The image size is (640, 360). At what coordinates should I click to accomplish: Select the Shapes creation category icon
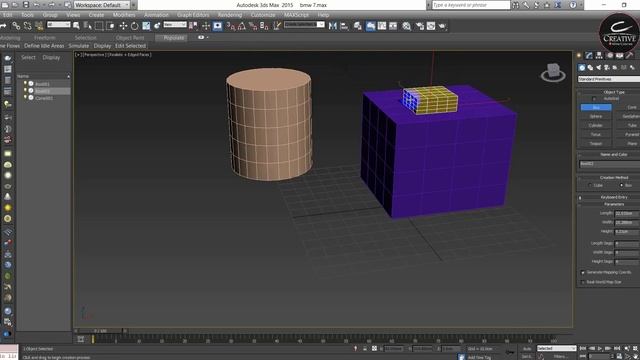[x=590, y=68]
